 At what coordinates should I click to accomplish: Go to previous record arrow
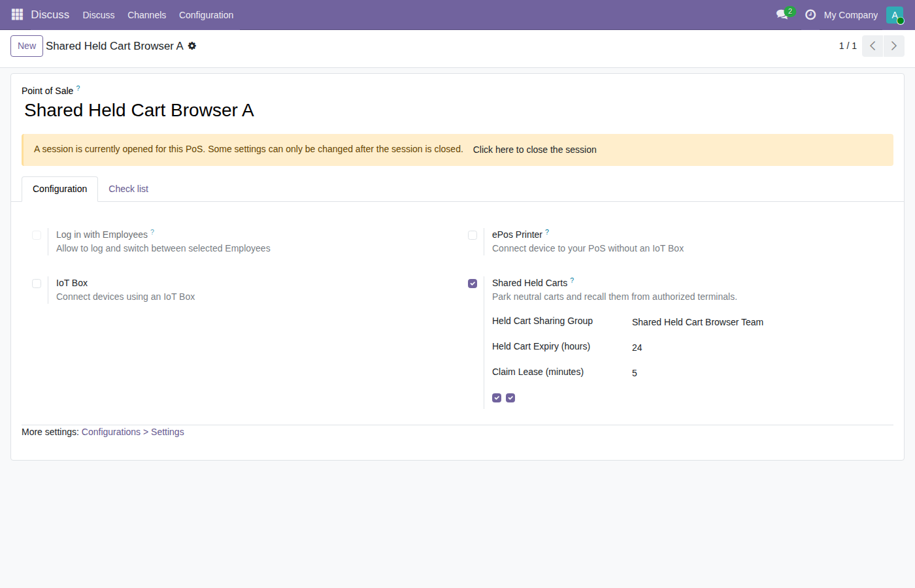coord(873,46)
